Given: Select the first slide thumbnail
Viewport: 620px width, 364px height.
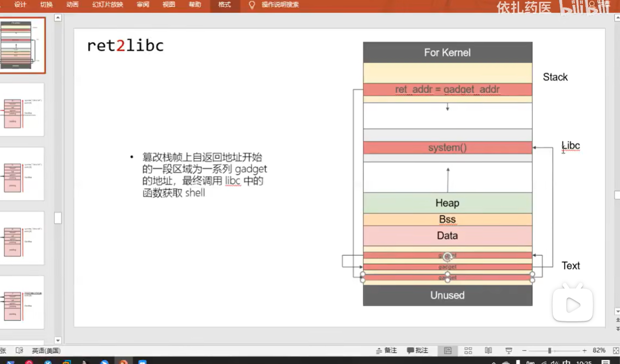Looking at the screenshot, I should point(22,45).
